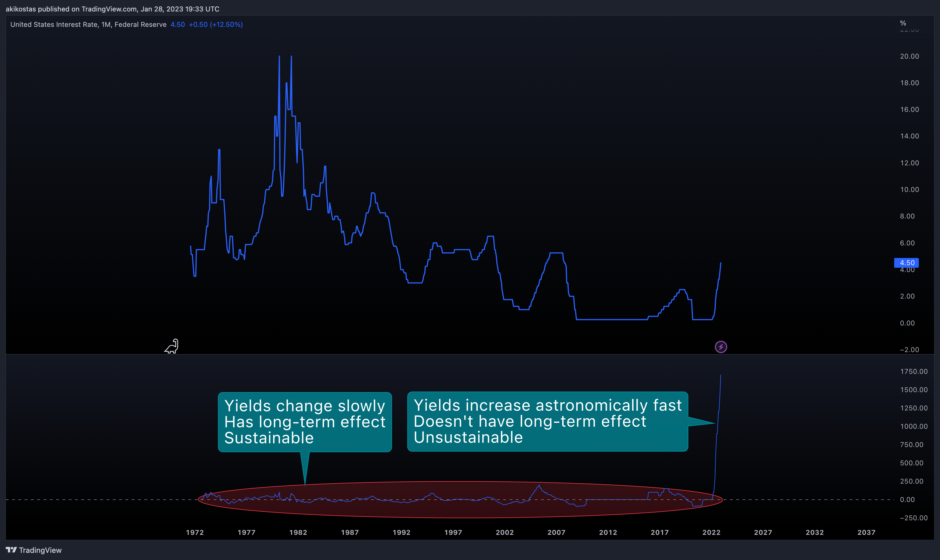Click the 6.00 price scale label
Viewport: 940px width, 560px height.
(x=907, y=243)
